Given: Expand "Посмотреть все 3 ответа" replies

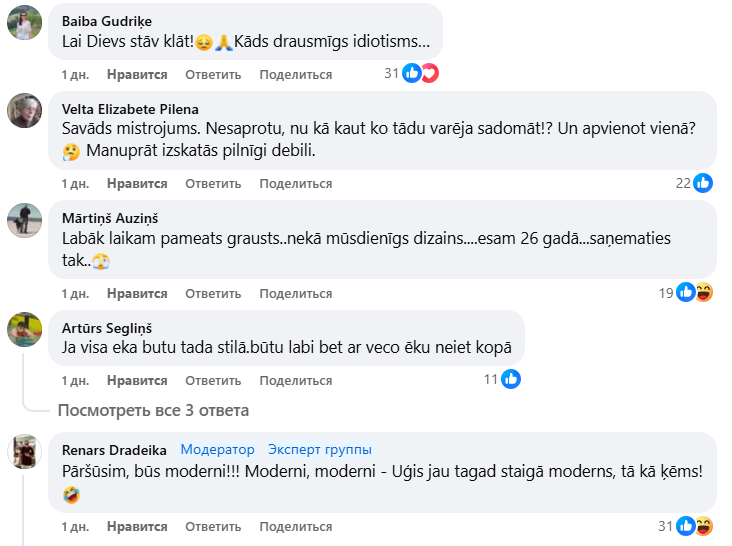Looking at the screenshot, I should [153, 410].
